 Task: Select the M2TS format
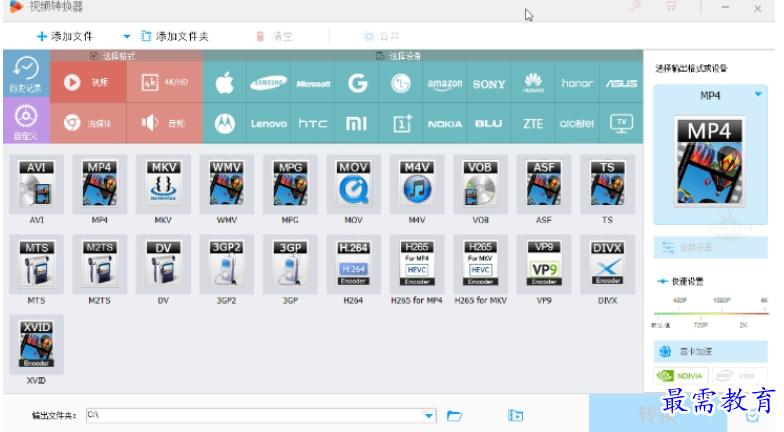pyautogui.click(x=100, y=264)
